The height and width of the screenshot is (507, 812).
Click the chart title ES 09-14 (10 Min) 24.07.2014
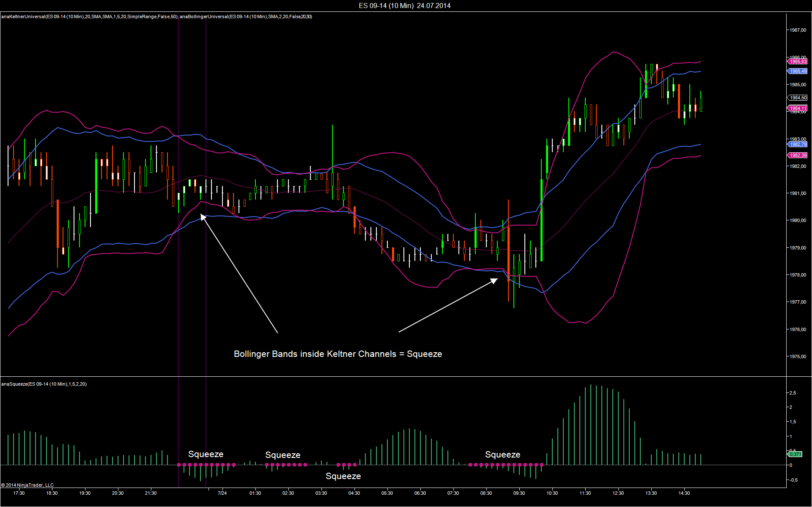coord(405,5)
